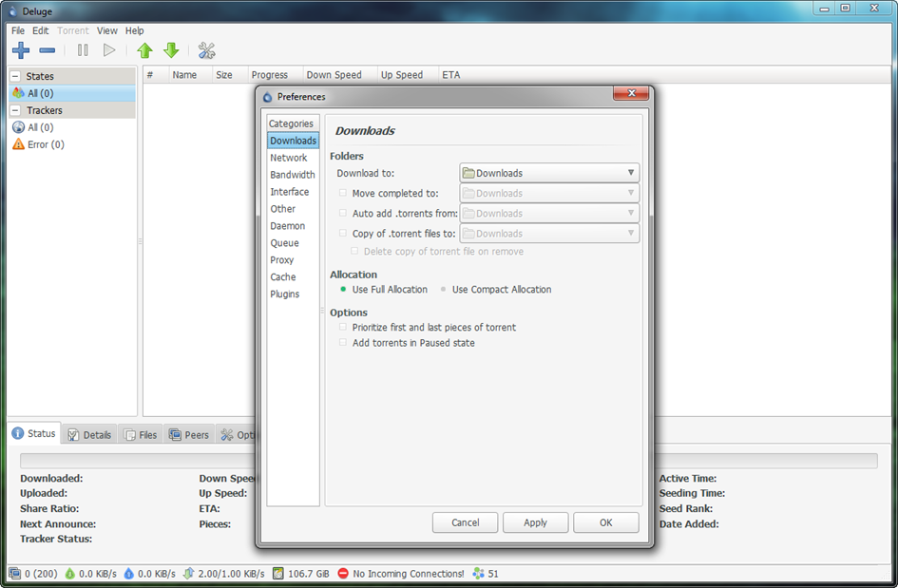This screenshot has width=898, height=588.
Task: Select the Bandwidth preferences category
Action: tap(293, 175)
